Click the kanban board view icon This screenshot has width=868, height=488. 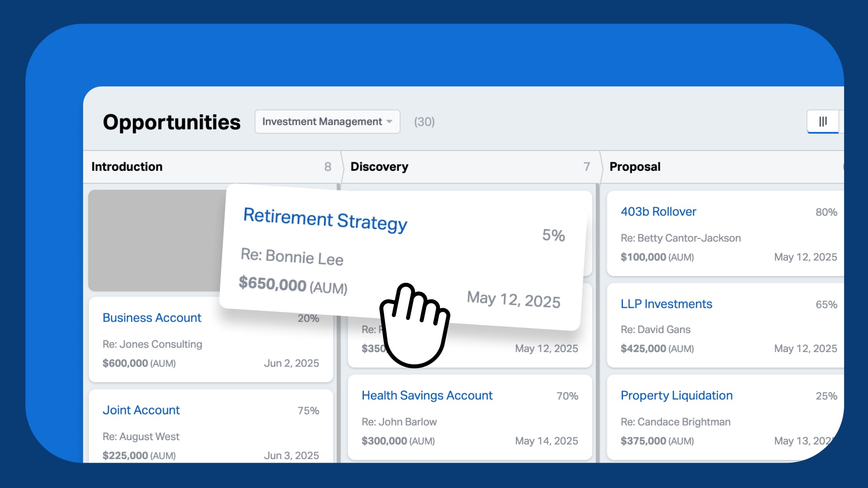tap(823, 122)
